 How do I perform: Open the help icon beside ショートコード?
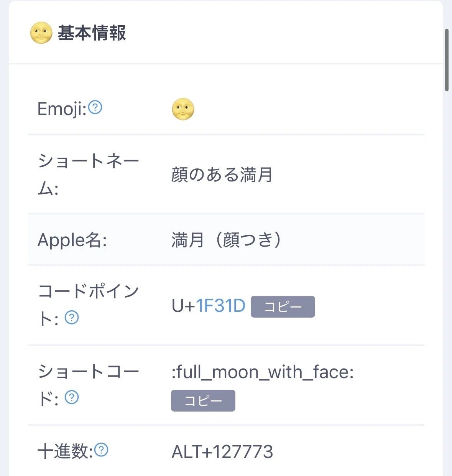(x=72, y=397)
